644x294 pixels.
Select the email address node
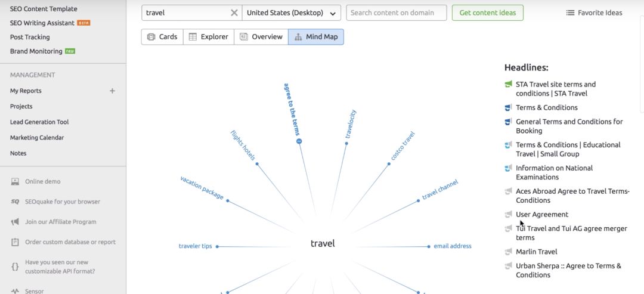pos(453,246)
